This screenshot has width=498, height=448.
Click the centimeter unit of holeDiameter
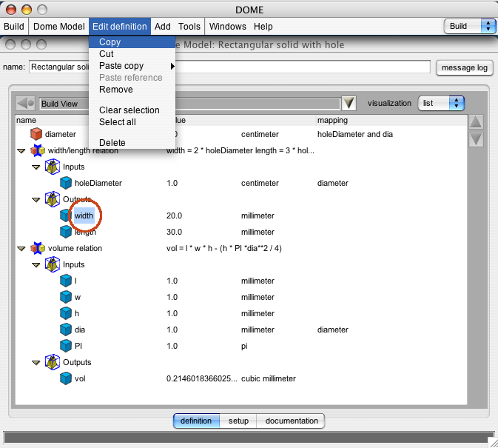point(260,183)
